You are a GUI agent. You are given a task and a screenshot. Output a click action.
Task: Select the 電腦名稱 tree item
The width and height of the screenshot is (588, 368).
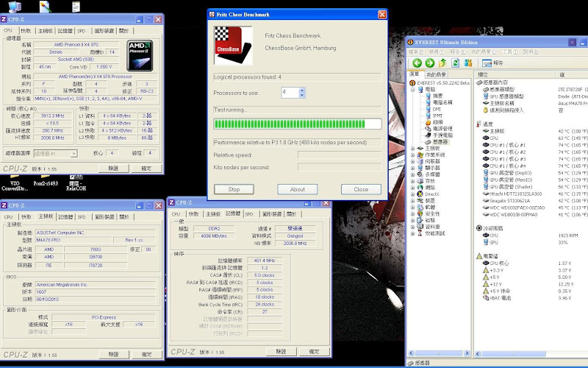coord(442,102)
